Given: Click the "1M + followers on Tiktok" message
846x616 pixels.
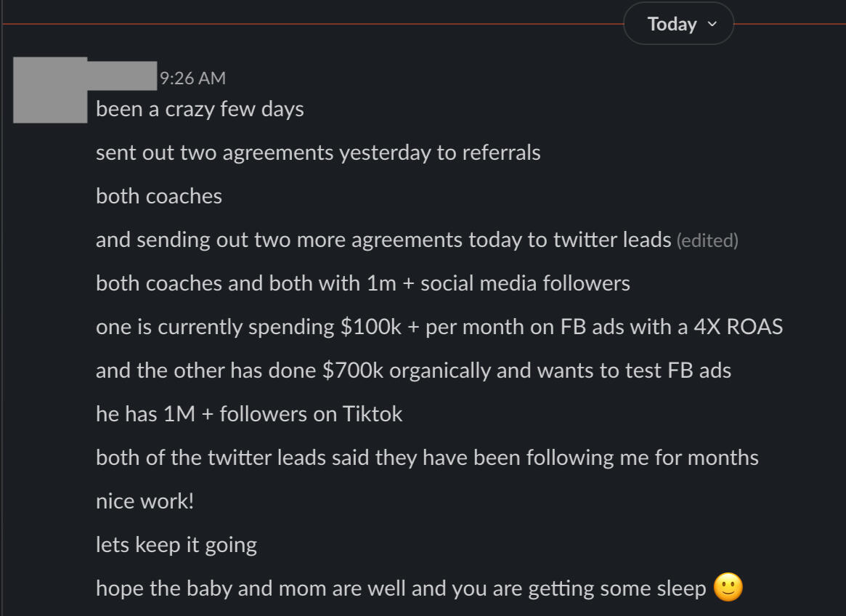Looking at the screenshot, I should (x=249, y=414).
